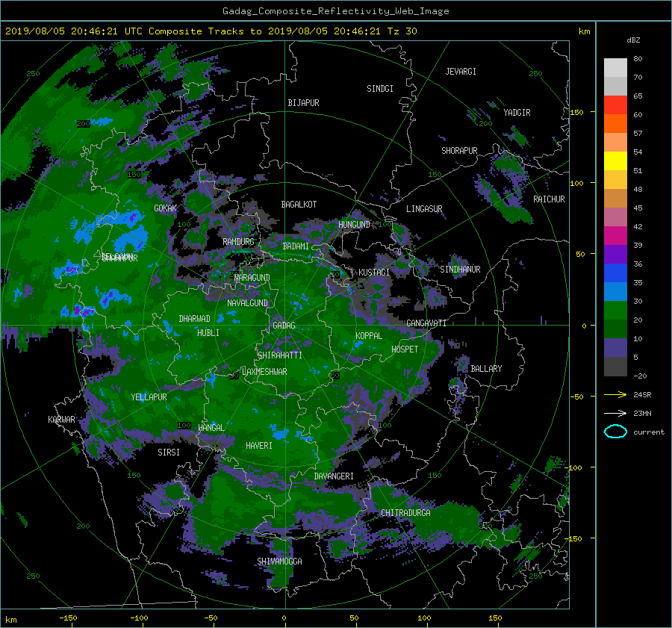Select the orange 57-60 dBZ legend swatch
The image size is (672, 628).
[x=615, y=124]
